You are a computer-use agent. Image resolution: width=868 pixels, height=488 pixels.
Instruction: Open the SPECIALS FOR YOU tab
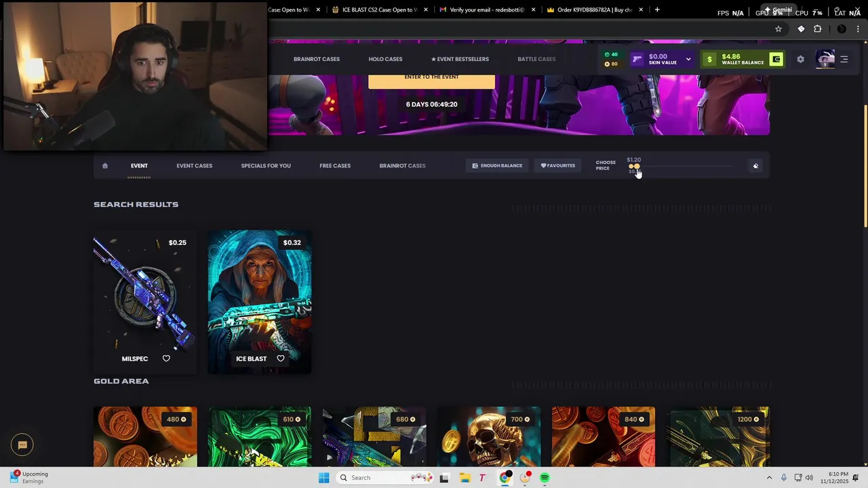[266, 165]
